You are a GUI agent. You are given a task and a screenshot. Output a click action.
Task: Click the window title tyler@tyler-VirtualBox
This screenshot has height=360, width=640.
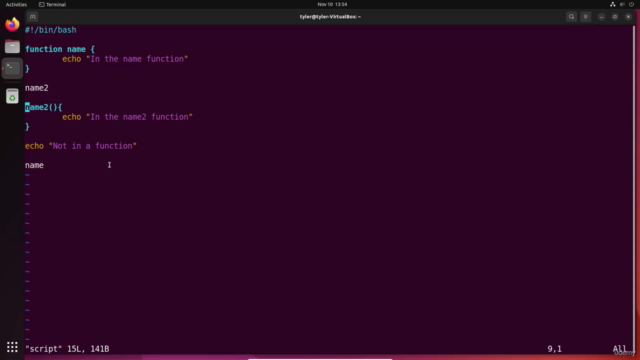point(330,17)
